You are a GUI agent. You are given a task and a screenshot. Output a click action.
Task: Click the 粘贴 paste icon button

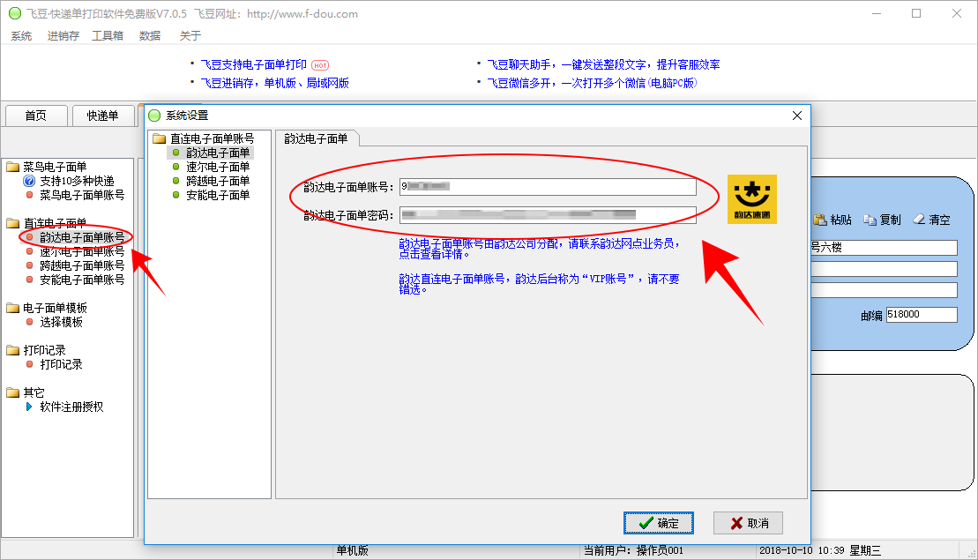click(832, 220)
